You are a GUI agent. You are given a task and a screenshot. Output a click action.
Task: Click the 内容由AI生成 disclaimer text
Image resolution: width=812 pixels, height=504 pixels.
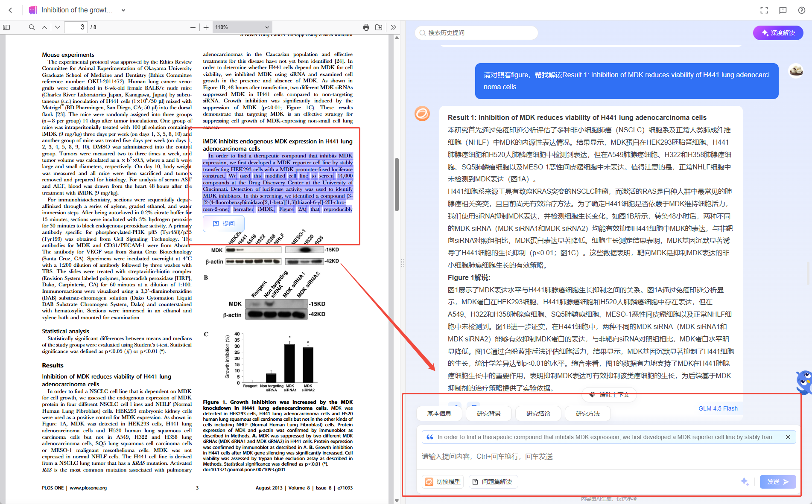point(609,498)
